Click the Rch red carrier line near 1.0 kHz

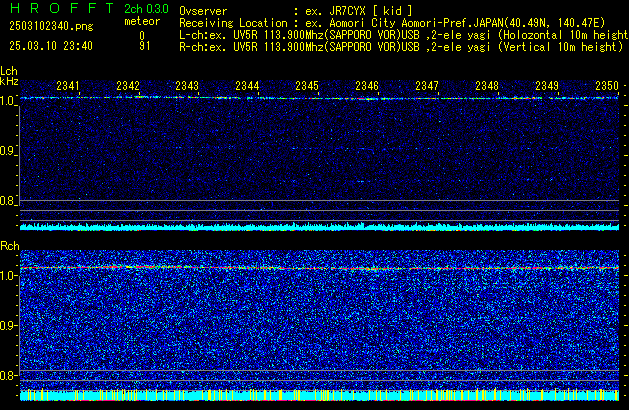319,268
